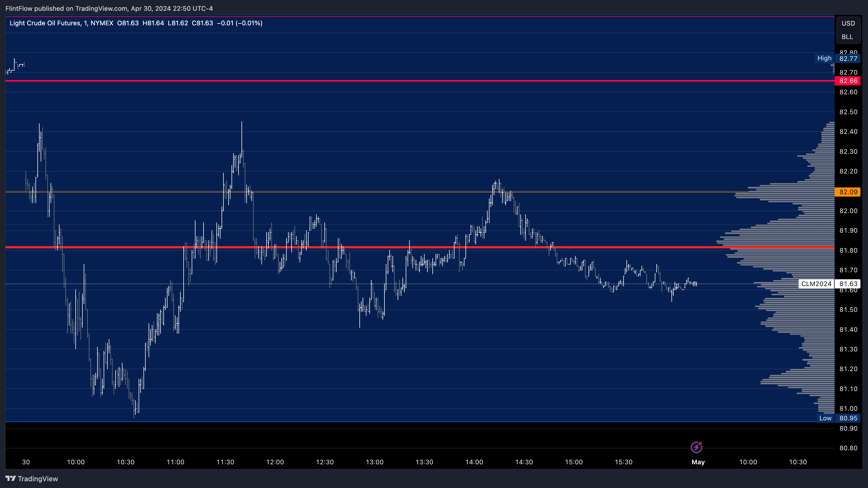868x488 pixels.
Task: Click the C81.63 close value in the legend
Action: [202, 23]
